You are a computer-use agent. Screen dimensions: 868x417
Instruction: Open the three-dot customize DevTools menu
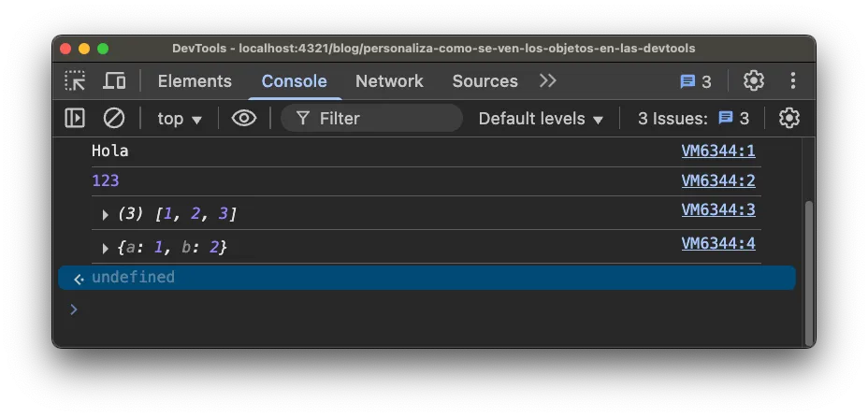click(793, 81)
